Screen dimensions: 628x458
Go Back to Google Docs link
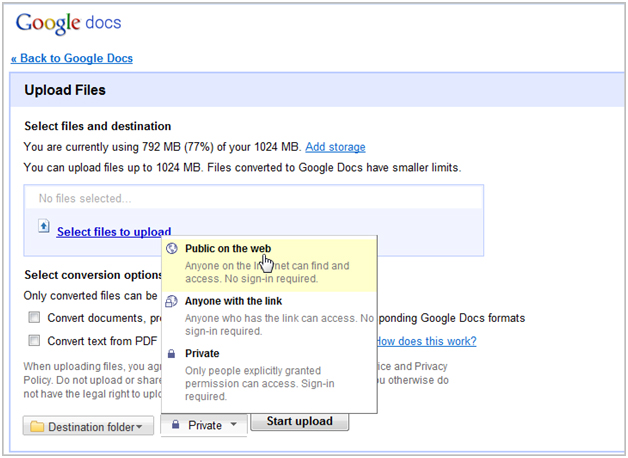72,58
